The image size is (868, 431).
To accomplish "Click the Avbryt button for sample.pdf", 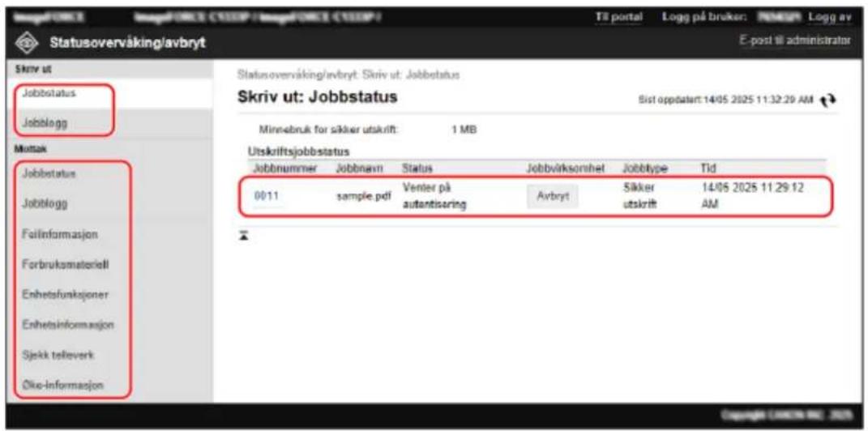I will (553, 196).
